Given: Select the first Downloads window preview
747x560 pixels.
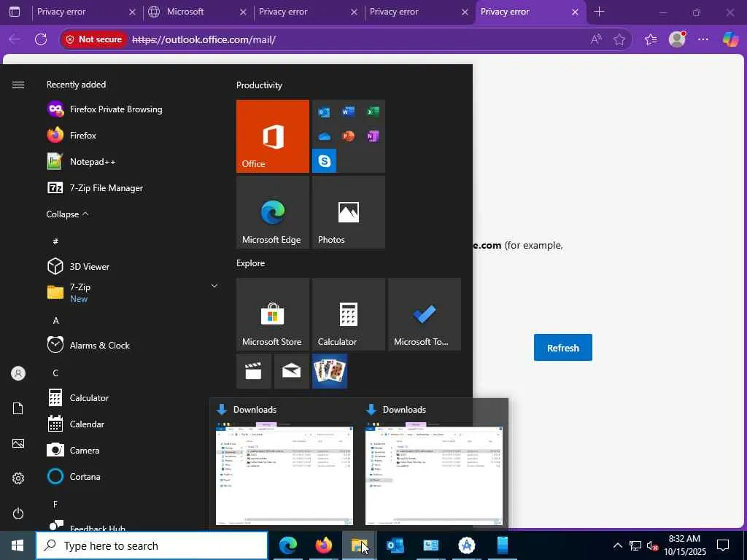Looking at the screenshot, I should [x=285, y=464].
